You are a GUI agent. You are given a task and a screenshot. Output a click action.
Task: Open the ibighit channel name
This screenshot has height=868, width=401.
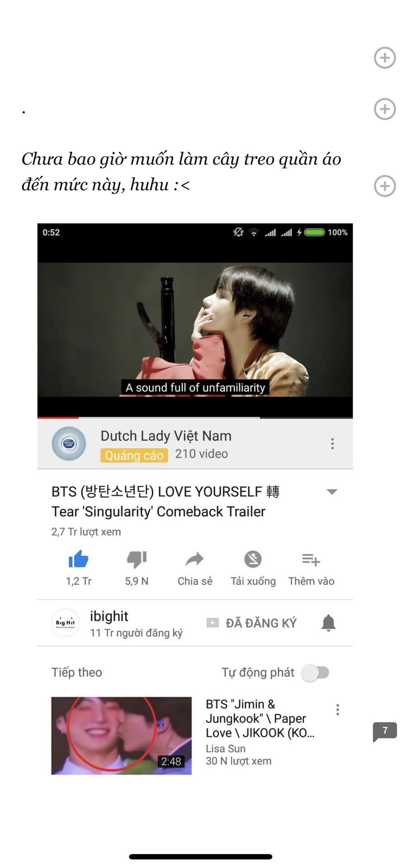(109, 616)
